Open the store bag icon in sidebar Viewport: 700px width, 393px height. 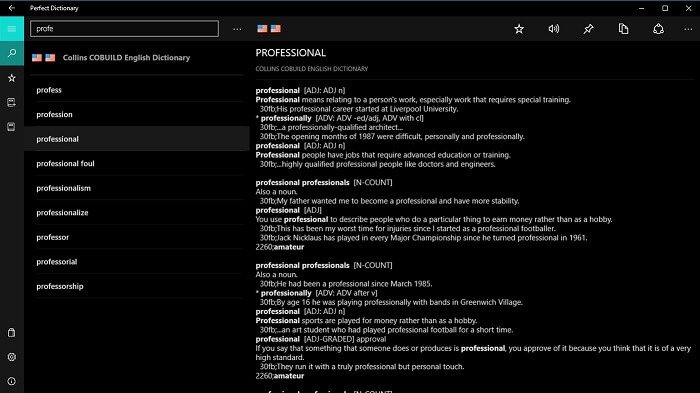tap(12, 333)
